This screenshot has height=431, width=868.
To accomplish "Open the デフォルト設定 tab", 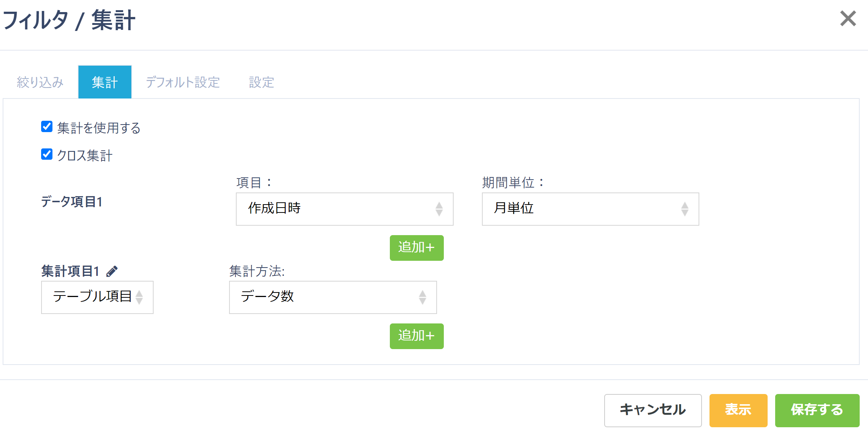I will pos(183,82).
